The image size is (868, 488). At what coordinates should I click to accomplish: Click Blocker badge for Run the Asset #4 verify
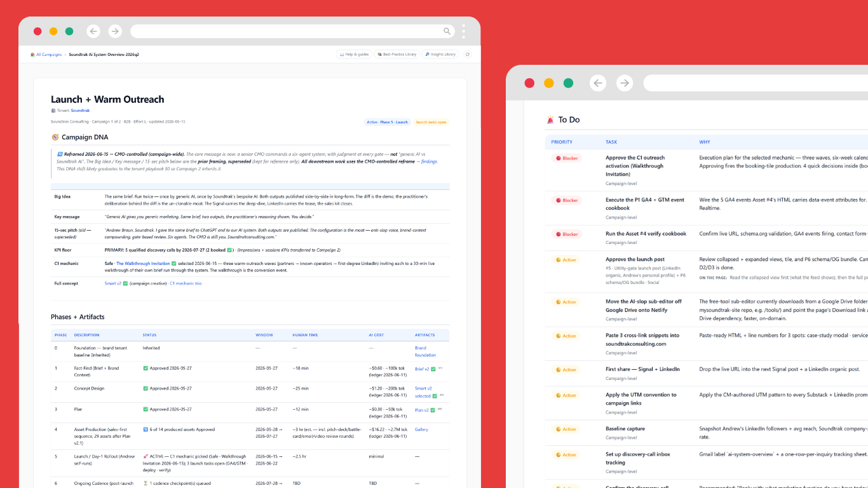(567, 234)
